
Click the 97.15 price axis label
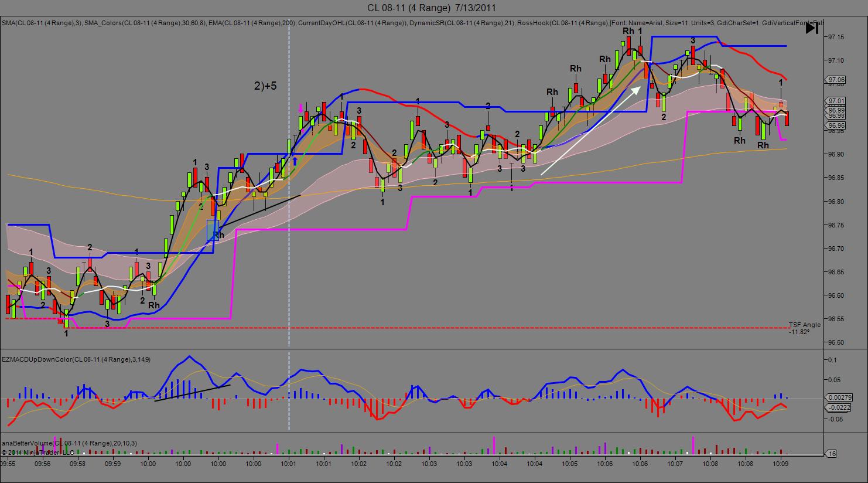(836, 37)
